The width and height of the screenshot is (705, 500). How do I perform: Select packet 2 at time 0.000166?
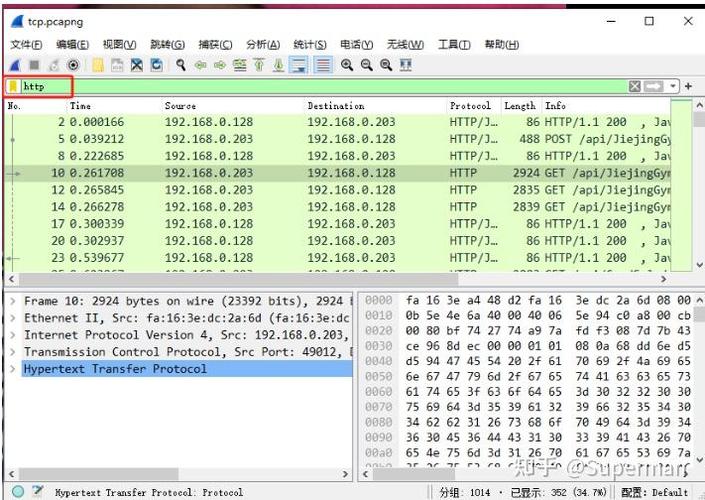click(337, 122)
